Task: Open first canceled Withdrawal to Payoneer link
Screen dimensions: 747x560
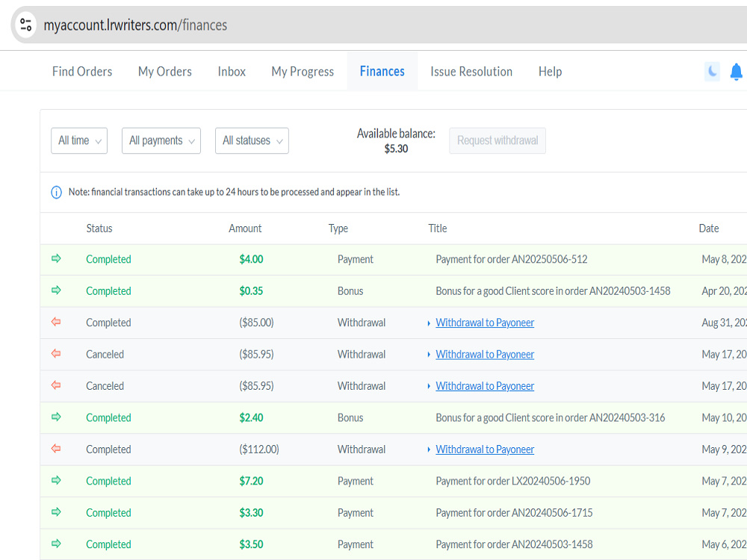Action: [485, 354]
